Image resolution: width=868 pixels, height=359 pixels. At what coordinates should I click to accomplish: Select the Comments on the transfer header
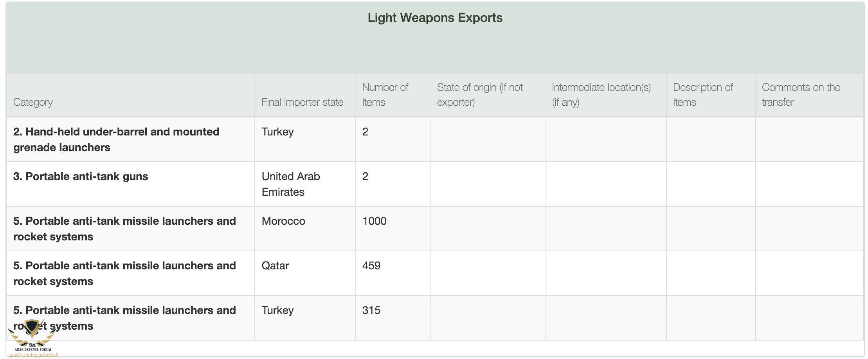click(x=801, y=95)
